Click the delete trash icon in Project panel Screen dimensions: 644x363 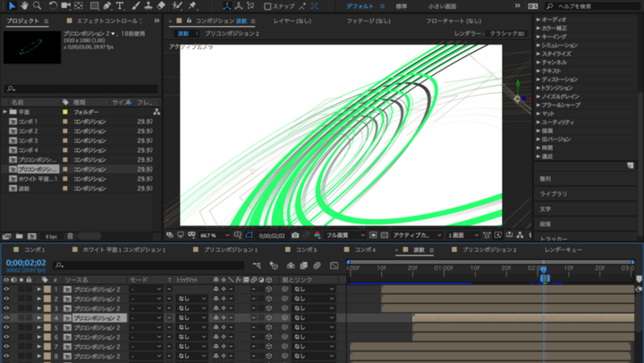point(71,236)
